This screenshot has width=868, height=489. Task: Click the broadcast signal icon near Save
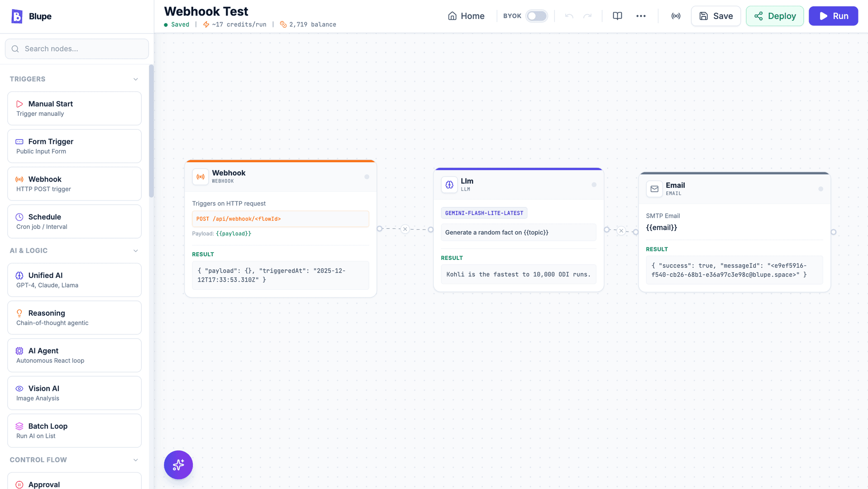tap(675, 16)
